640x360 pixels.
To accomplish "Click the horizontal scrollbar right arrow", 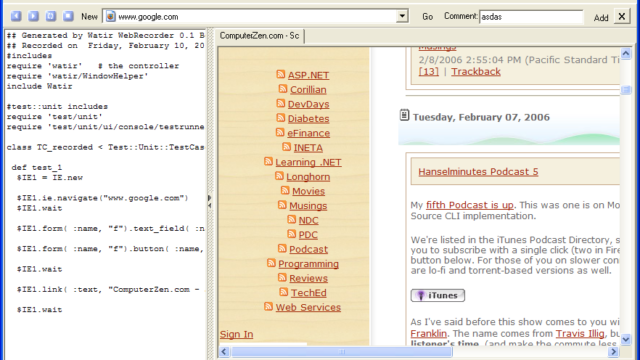I will click(x=613, y=352).
